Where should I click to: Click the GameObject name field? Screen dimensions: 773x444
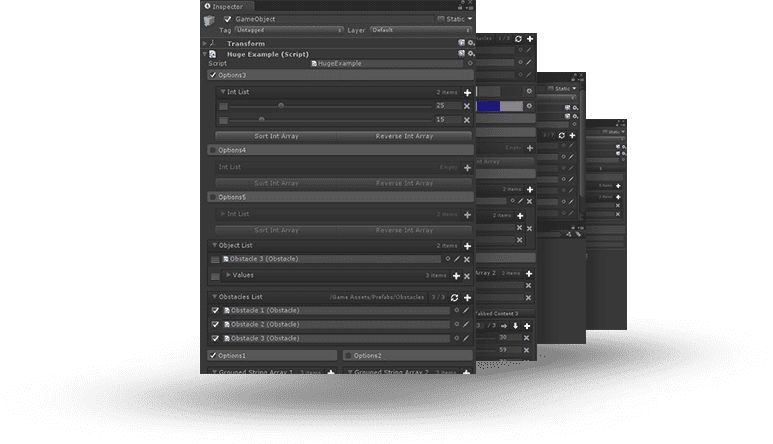pos(333,19)
